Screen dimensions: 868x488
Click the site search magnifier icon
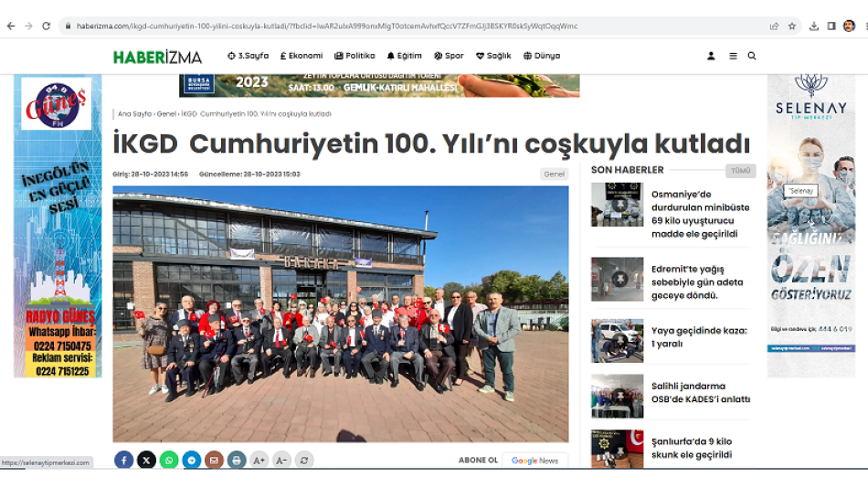[752, 56]
